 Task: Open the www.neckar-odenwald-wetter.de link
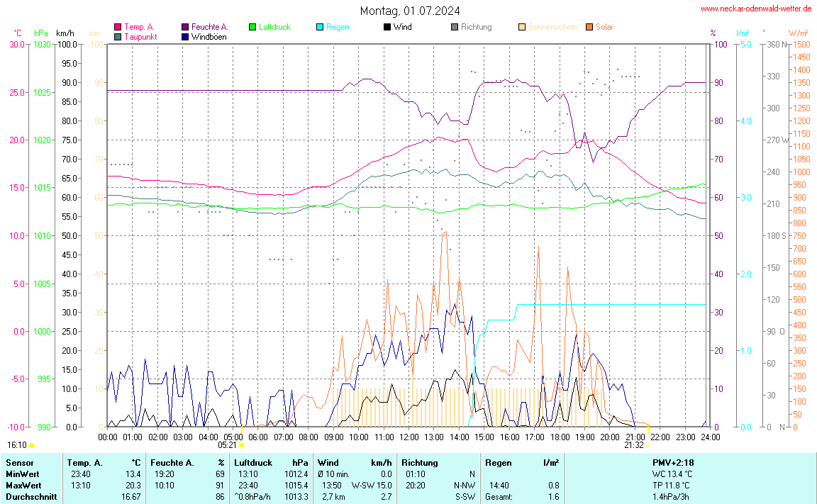pos(756,9)
